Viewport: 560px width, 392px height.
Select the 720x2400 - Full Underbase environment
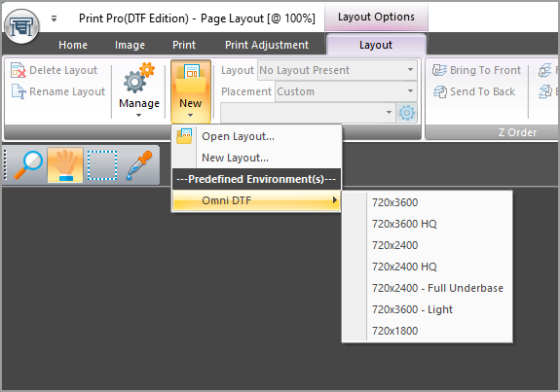pos(437,288)
